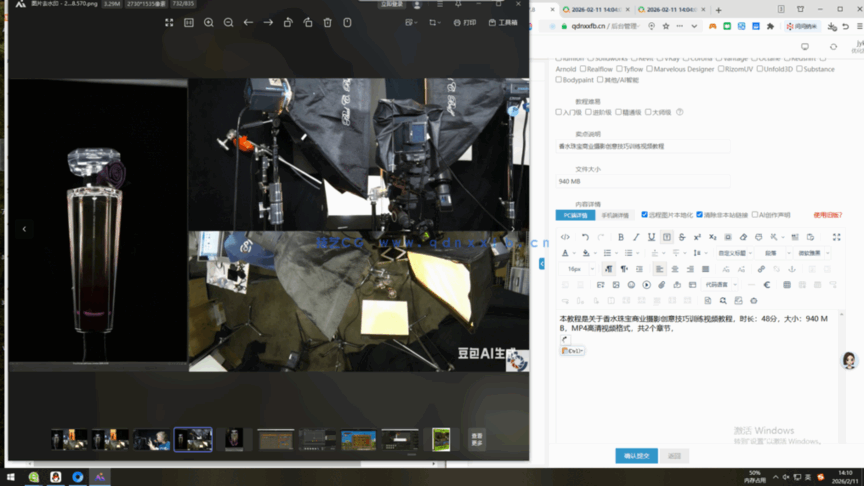Screen dimensions: 864x486
Task: Select the green rightmost filmstrip thumbnail
Action: 441,440
